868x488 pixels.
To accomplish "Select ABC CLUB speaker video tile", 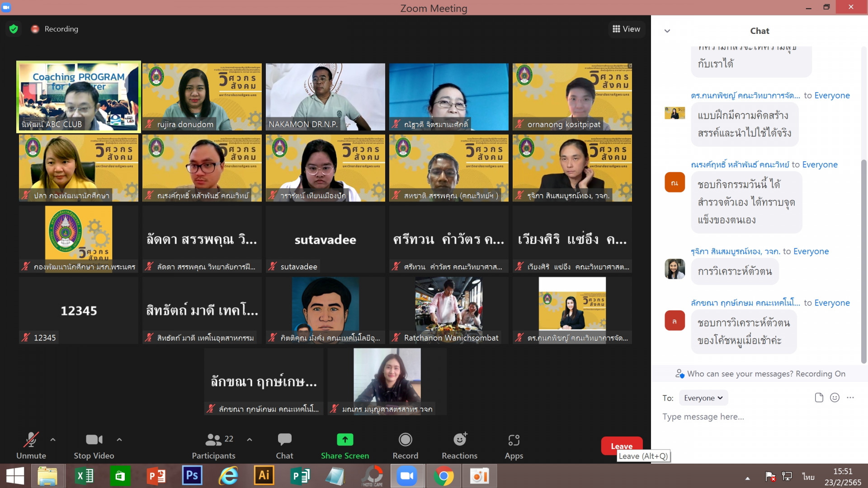I will (x=79, y=97).
